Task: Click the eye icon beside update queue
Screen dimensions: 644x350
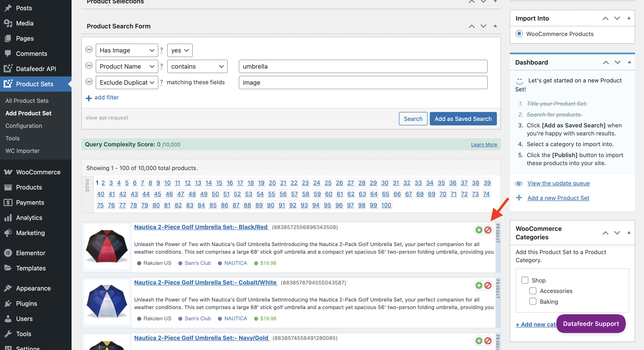Action: pyautogui.click(x=519, y=184)
